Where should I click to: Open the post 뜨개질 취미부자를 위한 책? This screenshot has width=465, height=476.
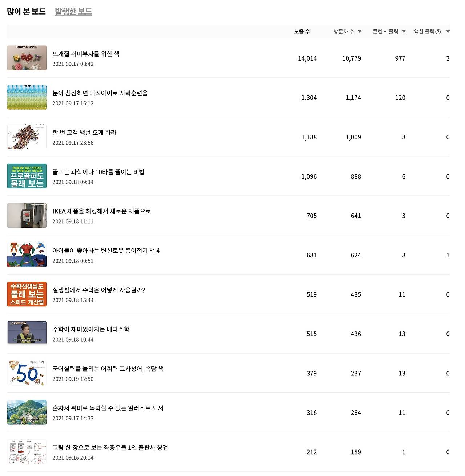click(86, 53)
